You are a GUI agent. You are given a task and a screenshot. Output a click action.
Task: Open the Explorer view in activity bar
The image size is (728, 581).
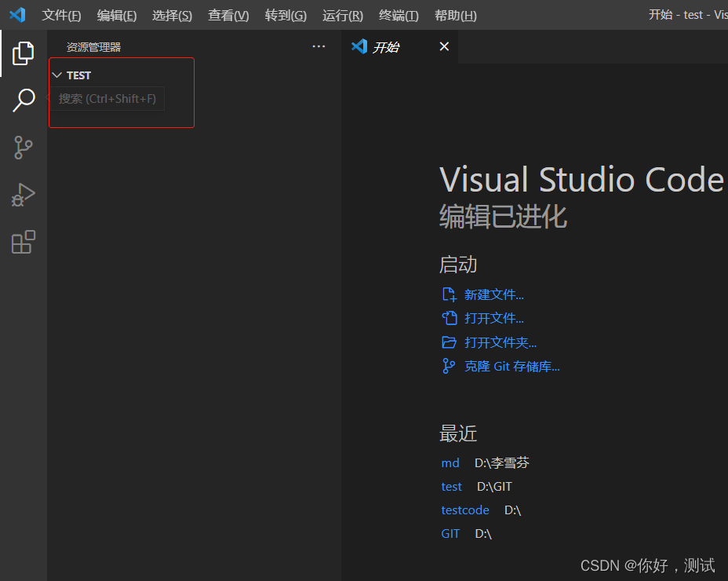pos(24,53)
